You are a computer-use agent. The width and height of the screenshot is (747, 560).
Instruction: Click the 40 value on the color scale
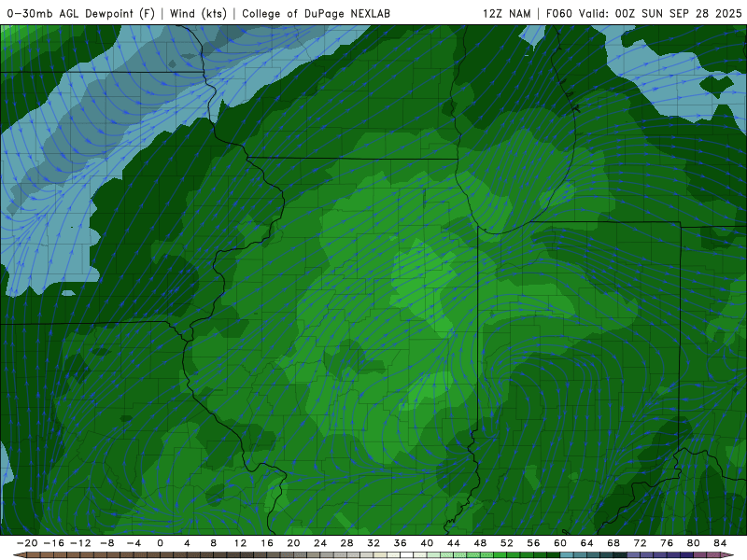pyautogui.click(x=427, y=543)
